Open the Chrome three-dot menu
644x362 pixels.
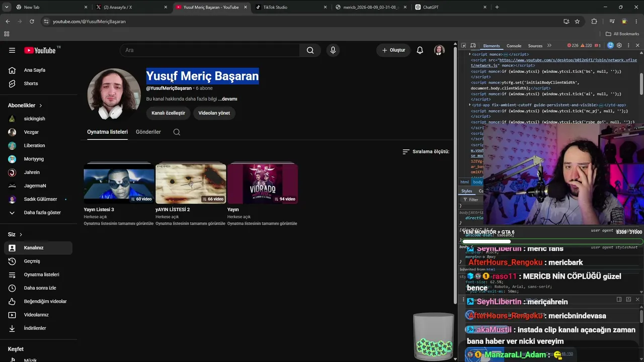pyautogui.click(x=637, y=22)
